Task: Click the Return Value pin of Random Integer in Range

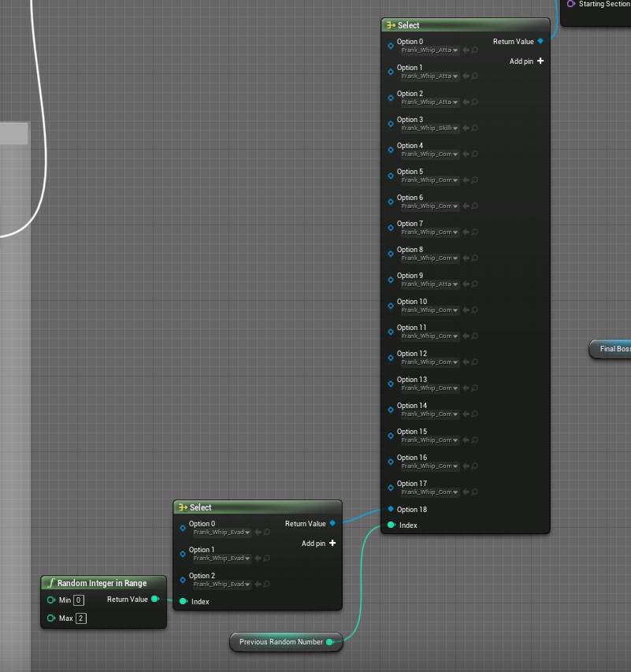Action: click(x=155, y=600)
